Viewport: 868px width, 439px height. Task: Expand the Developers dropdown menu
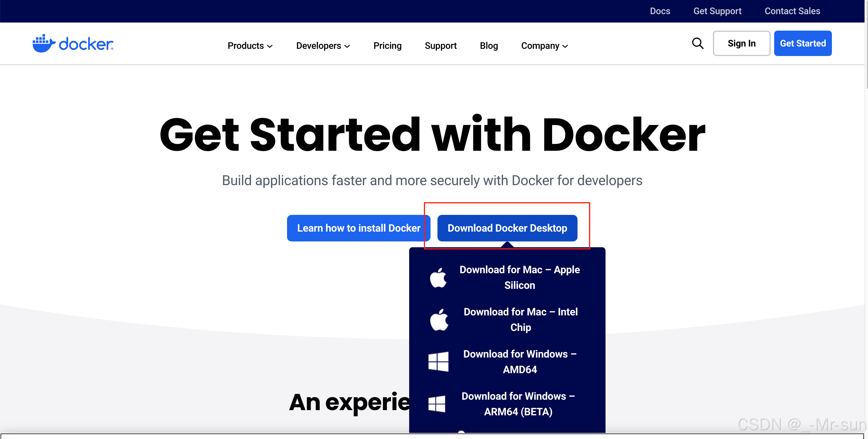click(x=323, y=45)
